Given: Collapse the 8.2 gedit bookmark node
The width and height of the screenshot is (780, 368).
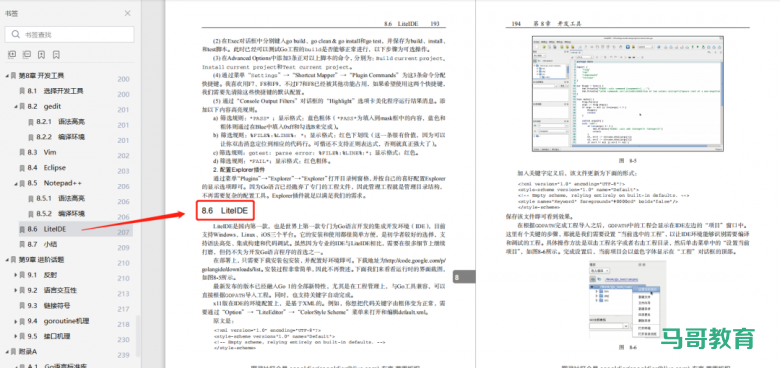Looking at the screenshot, I should click(15, 106).
